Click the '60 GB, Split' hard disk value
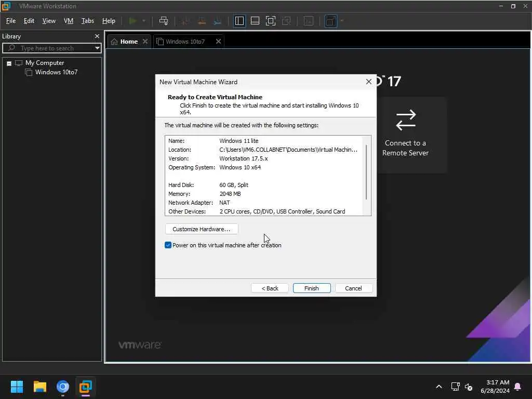 (234, 185)
